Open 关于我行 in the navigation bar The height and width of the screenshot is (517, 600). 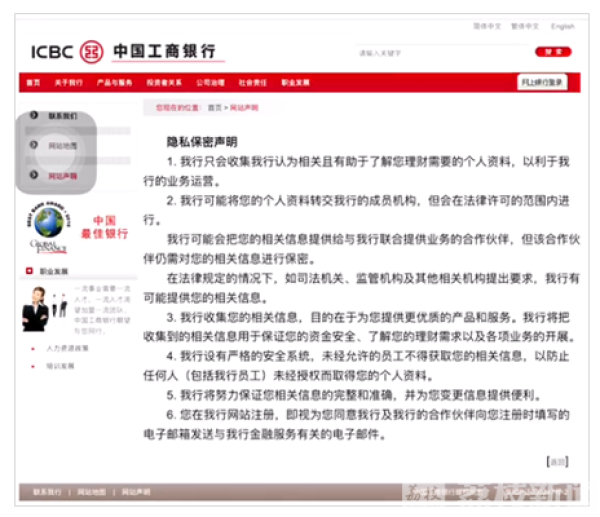68,83
